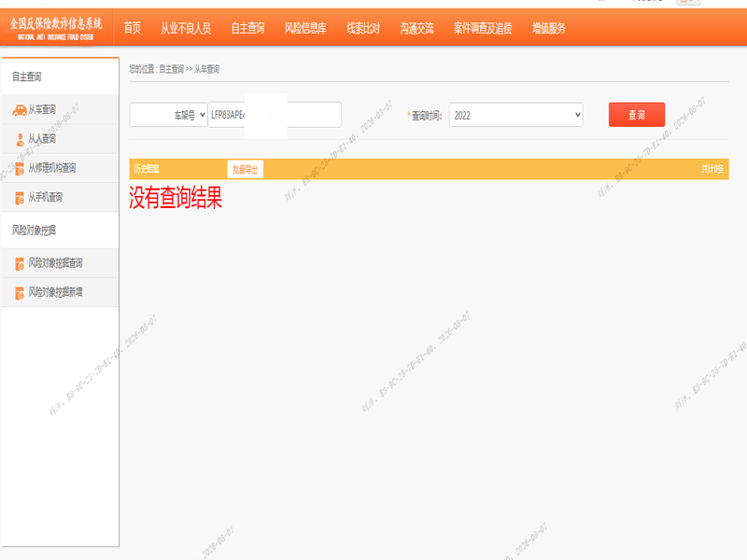Open the 沟通交流 menu
747x560 pixels.
coord(416,28)
